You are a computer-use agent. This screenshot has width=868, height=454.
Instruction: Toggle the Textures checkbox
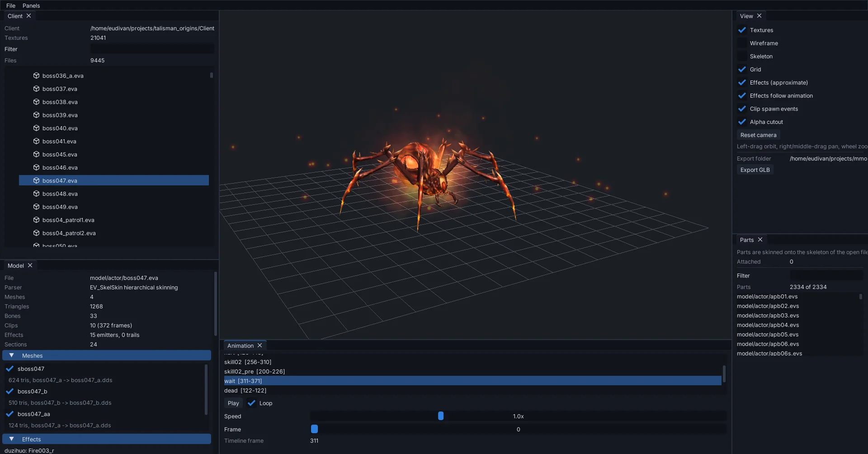coord(742,30)
